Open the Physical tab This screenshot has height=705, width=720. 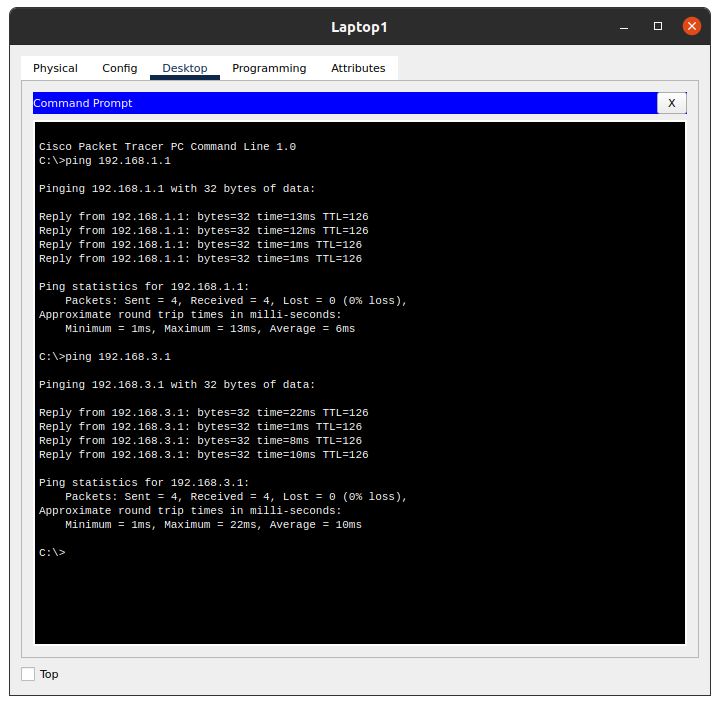coord(55,68)
